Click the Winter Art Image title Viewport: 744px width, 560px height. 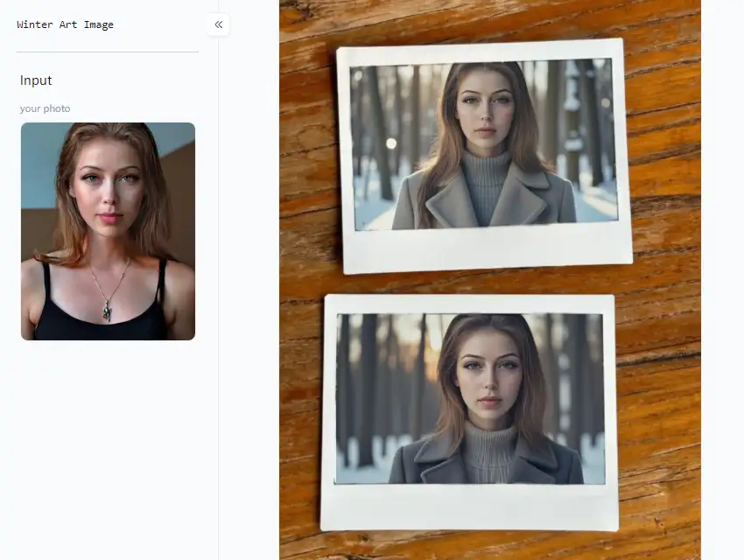[65, 24]
